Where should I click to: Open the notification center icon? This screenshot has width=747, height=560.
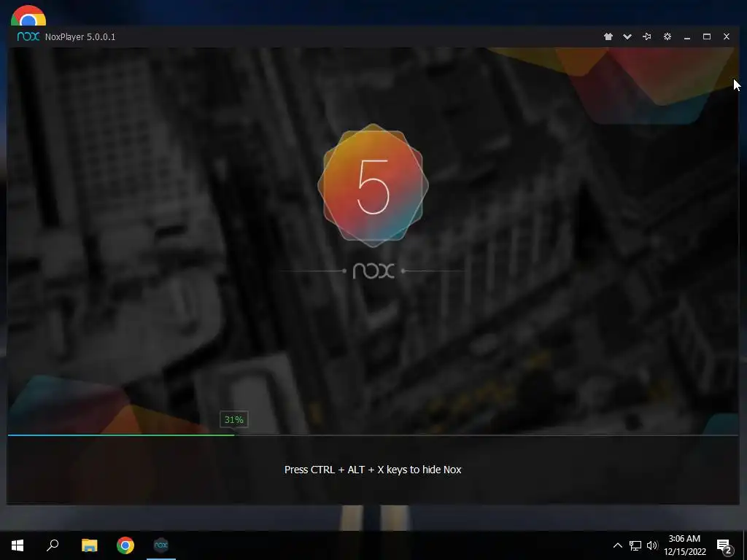[724, 546]
